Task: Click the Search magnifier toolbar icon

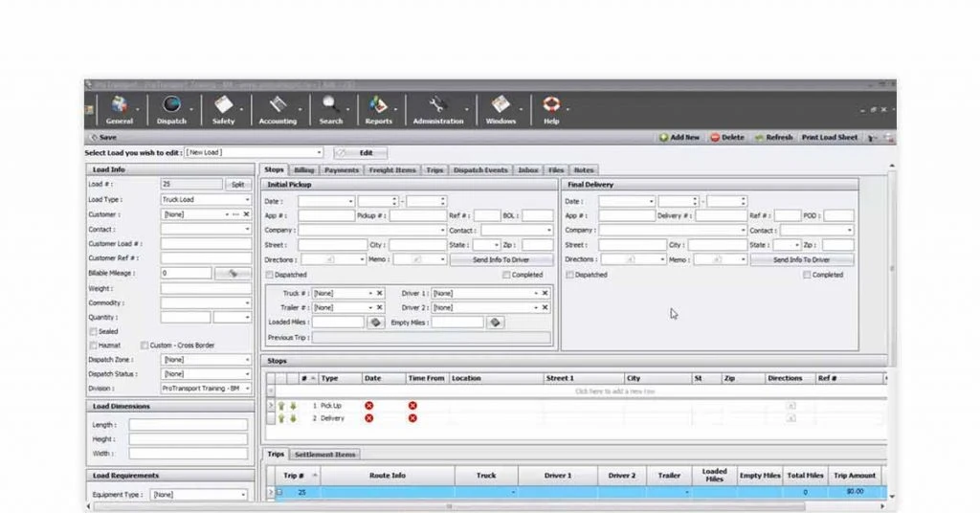Action: pyautogui.click(x=331, y=106)
